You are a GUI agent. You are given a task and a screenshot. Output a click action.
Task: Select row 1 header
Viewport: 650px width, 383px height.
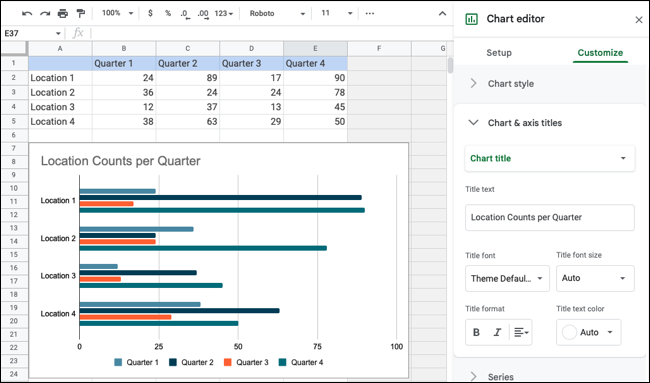pyautogui.click(x=14, y=63)
